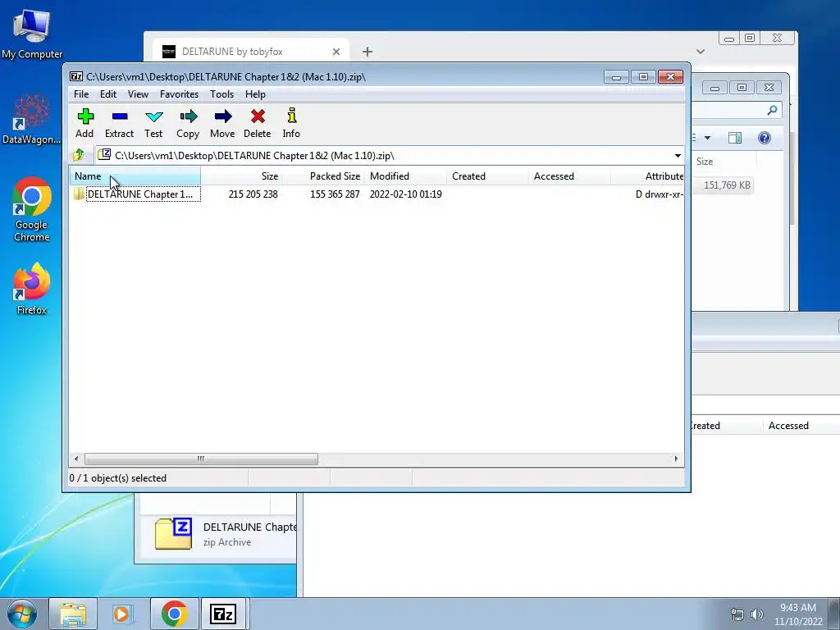Click the 151,769 KB file size
Viewport: 840px width, 630px height.
727,185
